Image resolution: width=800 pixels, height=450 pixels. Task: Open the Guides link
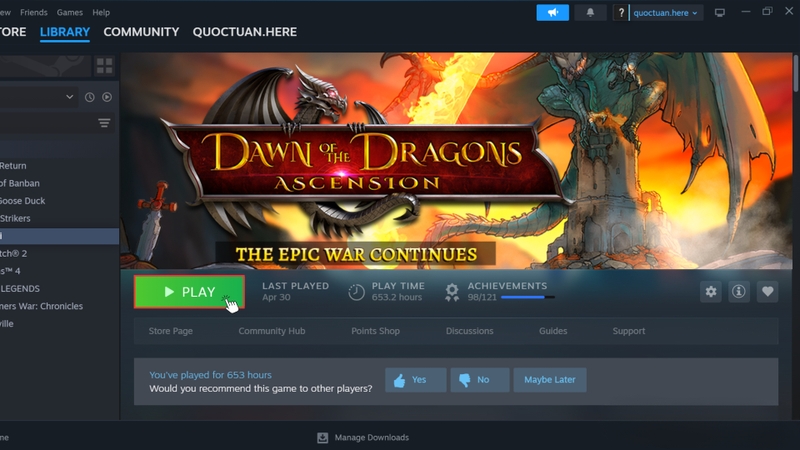click(x=553, y=331)
